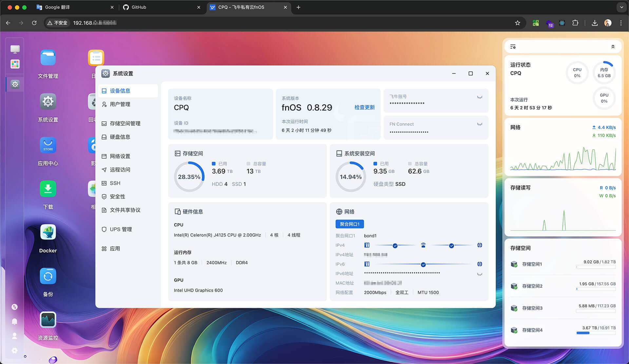Select 设备信息 in settings sidebar

click(x=128, y=91)
